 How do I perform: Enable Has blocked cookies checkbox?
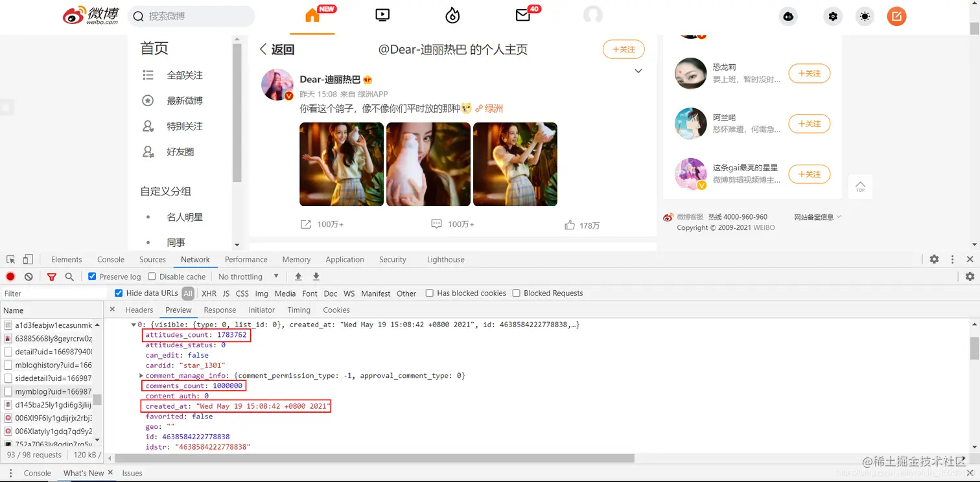tap(429, 293)
